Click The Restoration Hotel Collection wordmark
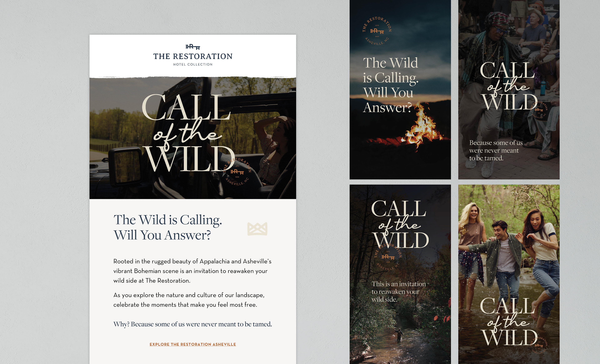The height and width of the screenshot is (364, 600). pos(193,59)
